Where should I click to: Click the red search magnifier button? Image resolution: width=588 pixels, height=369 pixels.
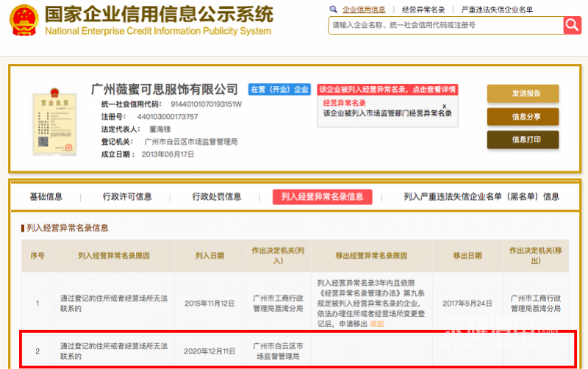click(572, 25)
